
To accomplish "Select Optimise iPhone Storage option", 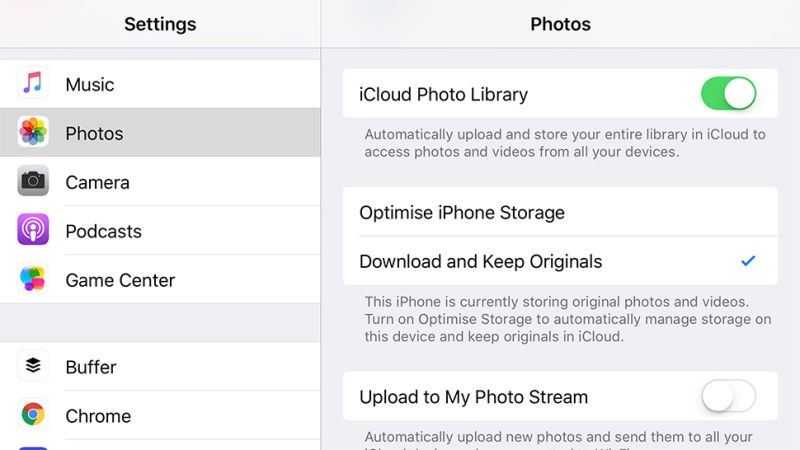I will [462, 212].
